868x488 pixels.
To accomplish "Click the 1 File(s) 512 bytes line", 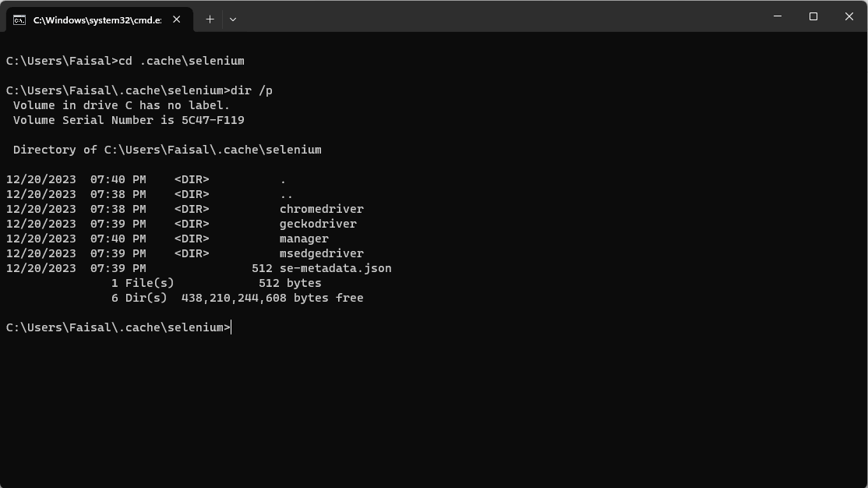I will pos(214,282).
